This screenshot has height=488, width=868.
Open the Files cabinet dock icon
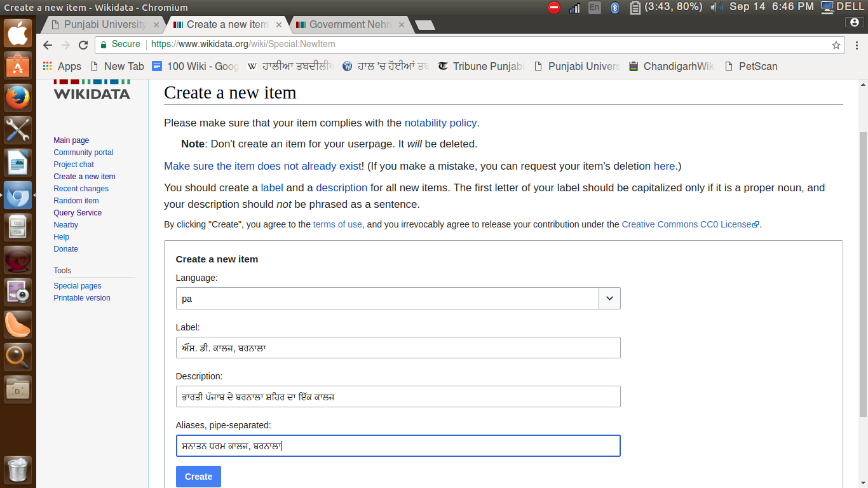[x=18, y=227]
